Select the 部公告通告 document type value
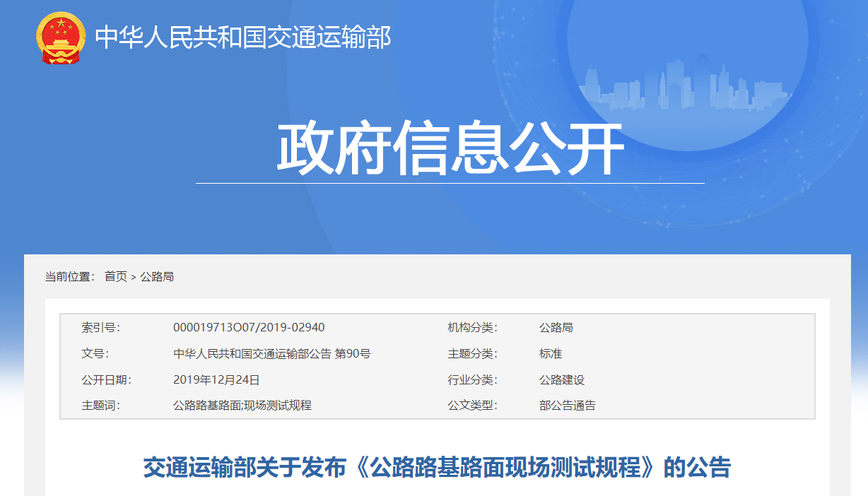The width and height of the screenshot is (868, 496). tap(568, 406)
